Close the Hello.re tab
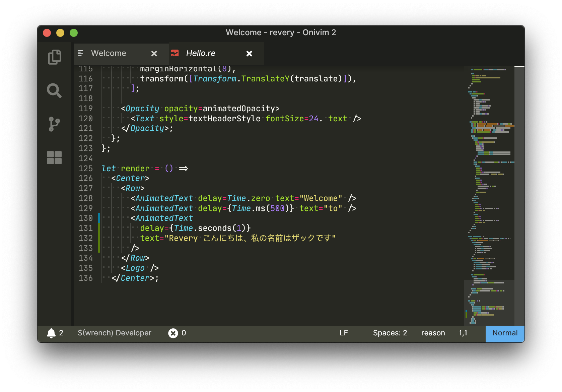This screenshot has width=562, height=392. click(249, 54)
